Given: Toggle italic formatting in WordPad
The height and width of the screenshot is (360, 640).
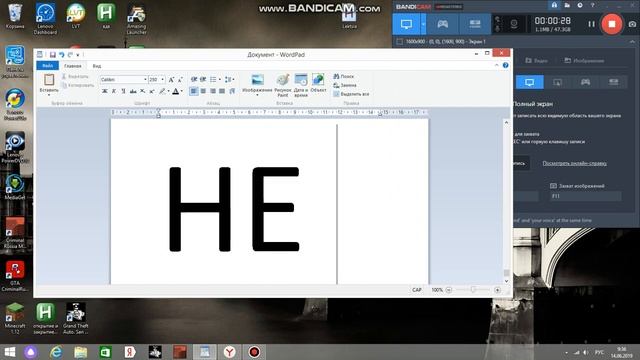Looking at the screenshot, I should [114, 91].
